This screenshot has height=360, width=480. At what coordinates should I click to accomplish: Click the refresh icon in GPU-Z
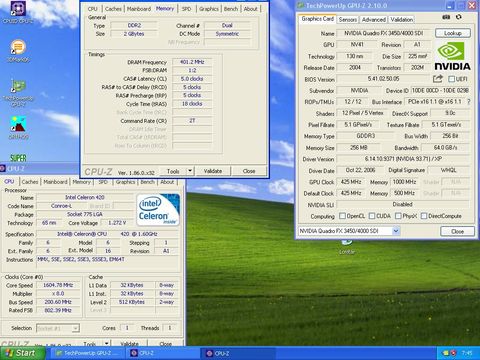[x=459, y=17]
